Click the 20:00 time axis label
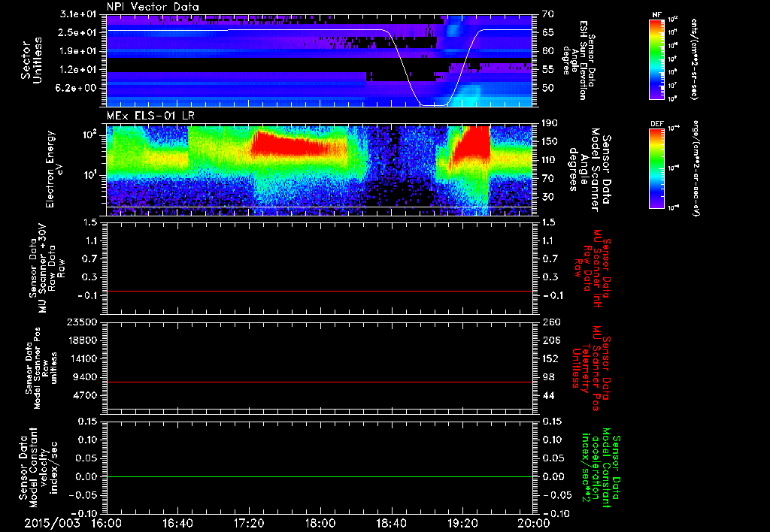 point(535,523)
